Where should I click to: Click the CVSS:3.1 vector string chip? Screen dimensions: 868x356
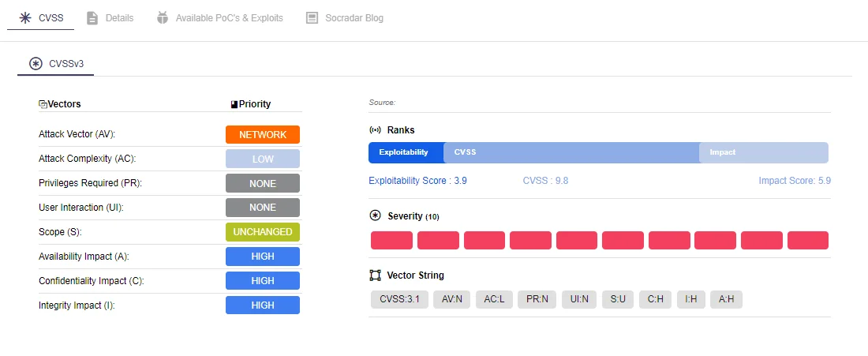(x=400, y=299)
